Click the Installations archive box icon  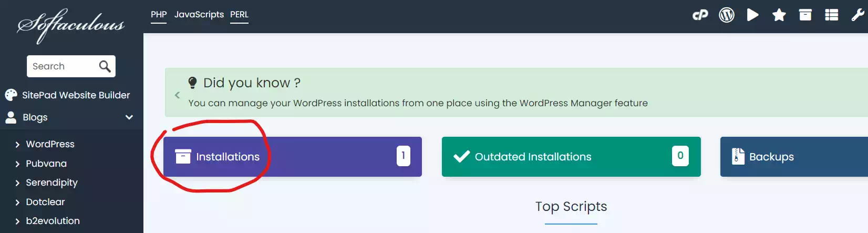pos(183,156)
